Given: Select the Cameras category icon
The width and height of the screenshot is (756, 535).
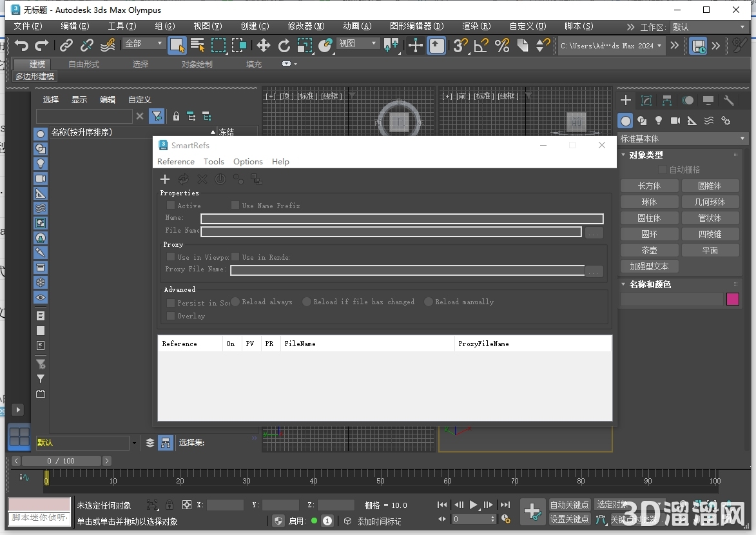Looking at the screenshot, I should [x=675, y=121].
